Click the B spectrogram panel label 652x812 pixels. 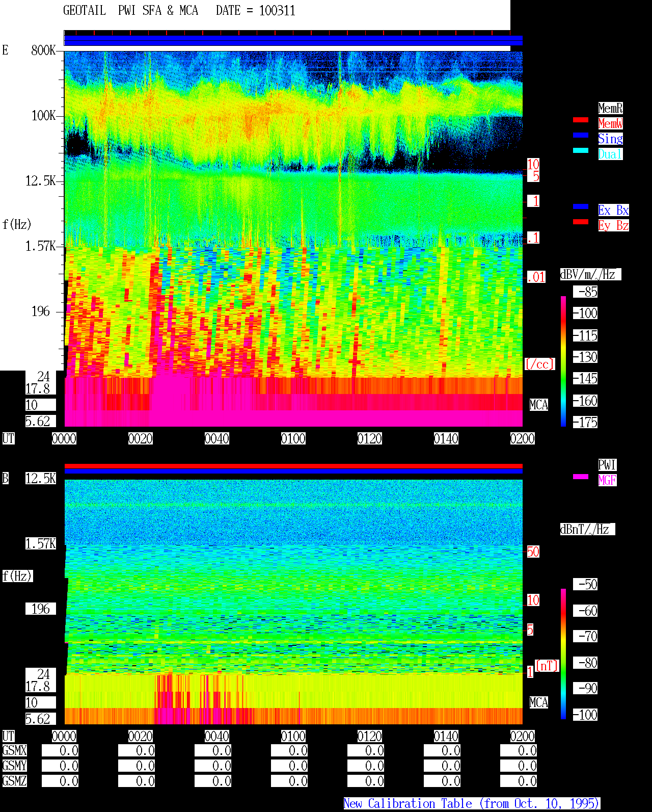[5, 478]
